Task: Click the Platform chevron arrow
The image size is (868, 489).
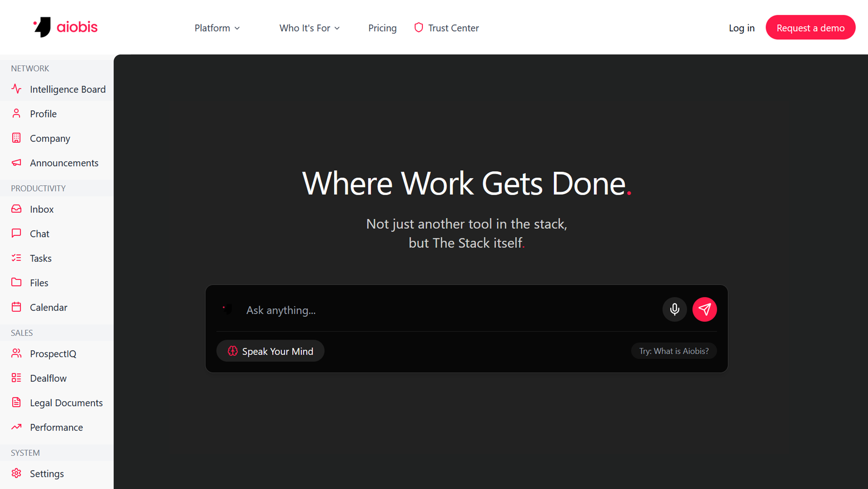Action: pos(237,28)
